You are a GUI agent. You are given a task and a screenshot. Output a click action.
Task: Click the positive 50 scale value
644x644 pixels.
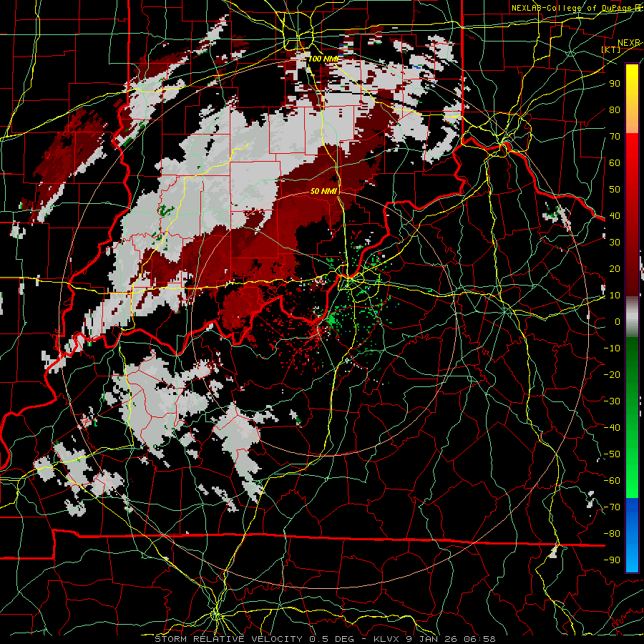(615, 190)
